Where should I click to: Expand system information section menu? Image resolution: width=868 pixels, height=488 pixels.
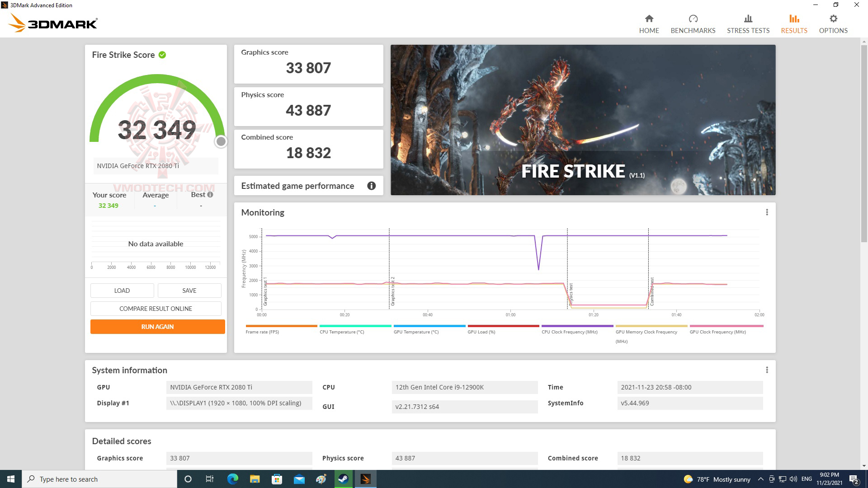767,370
